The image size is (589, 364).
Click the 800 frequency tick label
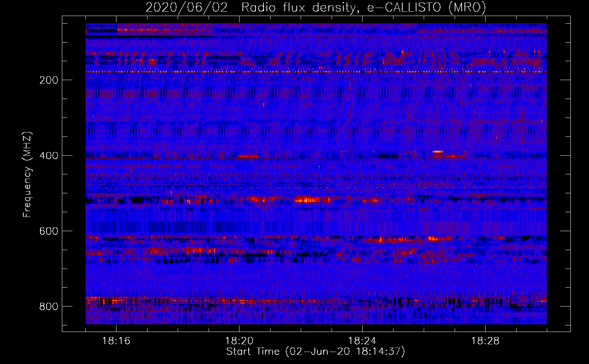(x=49, y=306)
